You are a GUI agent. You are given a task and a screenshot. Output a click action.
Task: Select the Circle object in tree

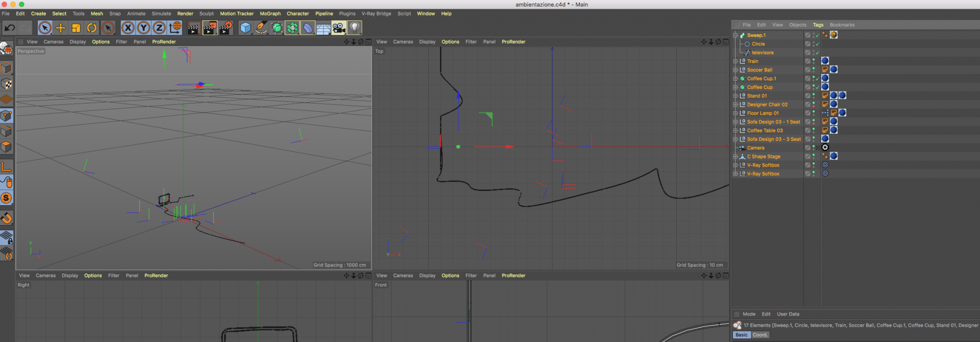click(758, 44)
